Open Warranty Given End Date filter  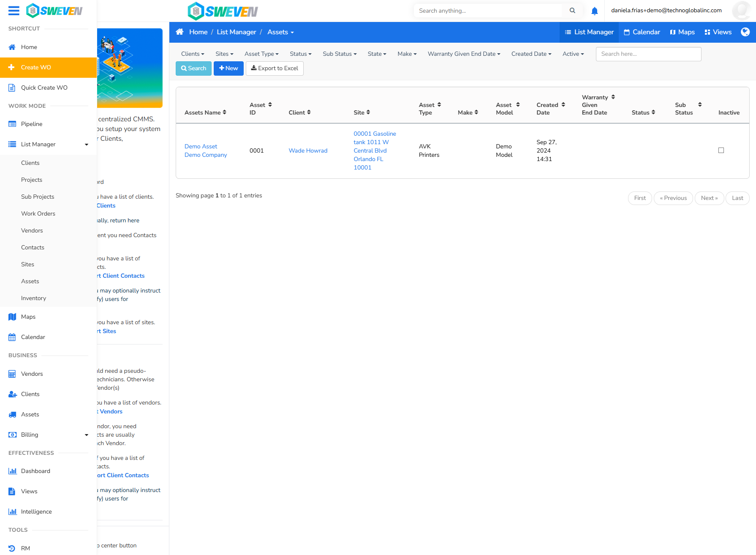[464, 54]
